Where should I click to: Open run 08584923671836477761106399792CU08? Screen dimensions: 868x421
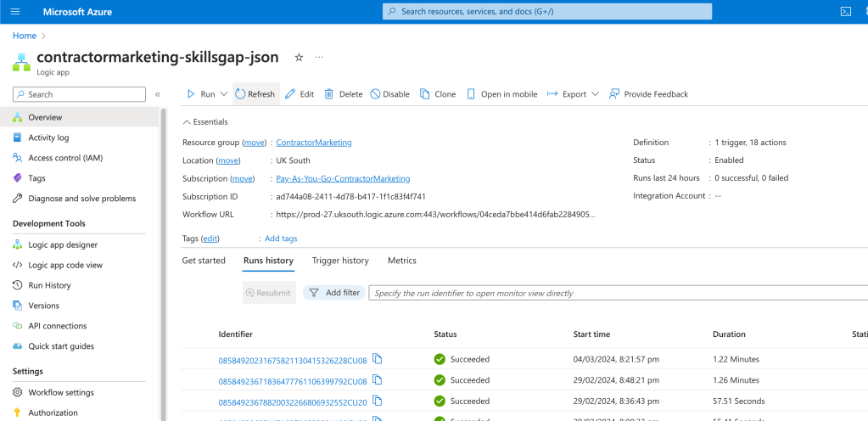[x=293, y=381]
